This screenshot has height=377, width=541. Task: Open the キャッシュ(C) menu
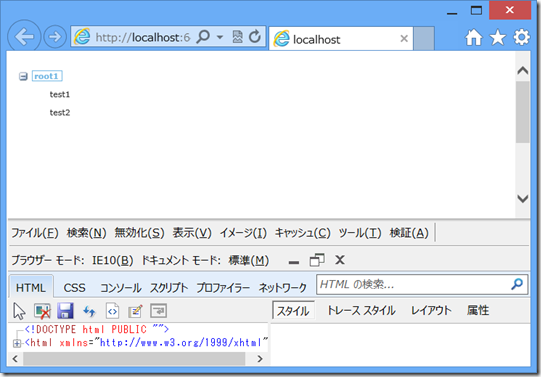303,233
